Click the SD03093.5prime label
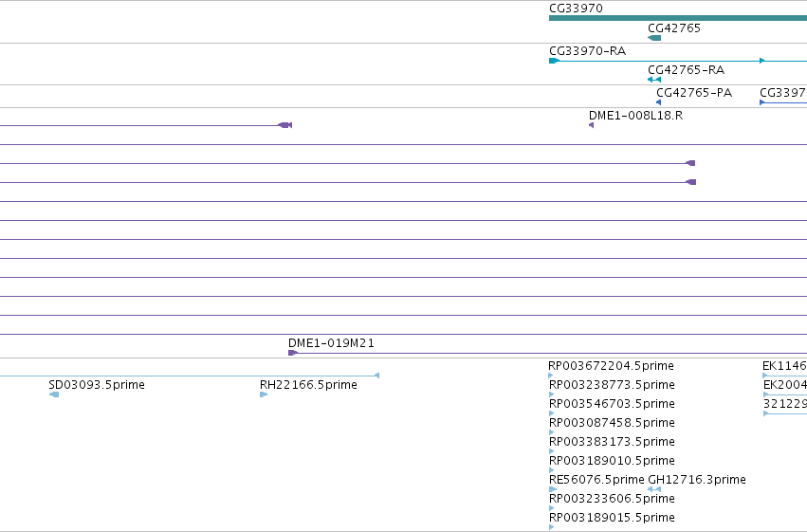Image resolution: width=807 pixels, height=532 pixels. [x=97, y=385]
